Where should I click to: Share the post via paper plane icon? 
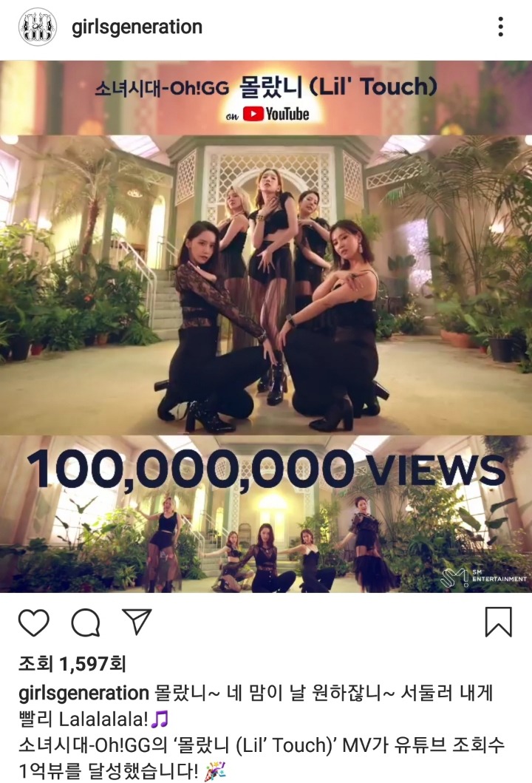pyautogui.click(x=137, y=621)
